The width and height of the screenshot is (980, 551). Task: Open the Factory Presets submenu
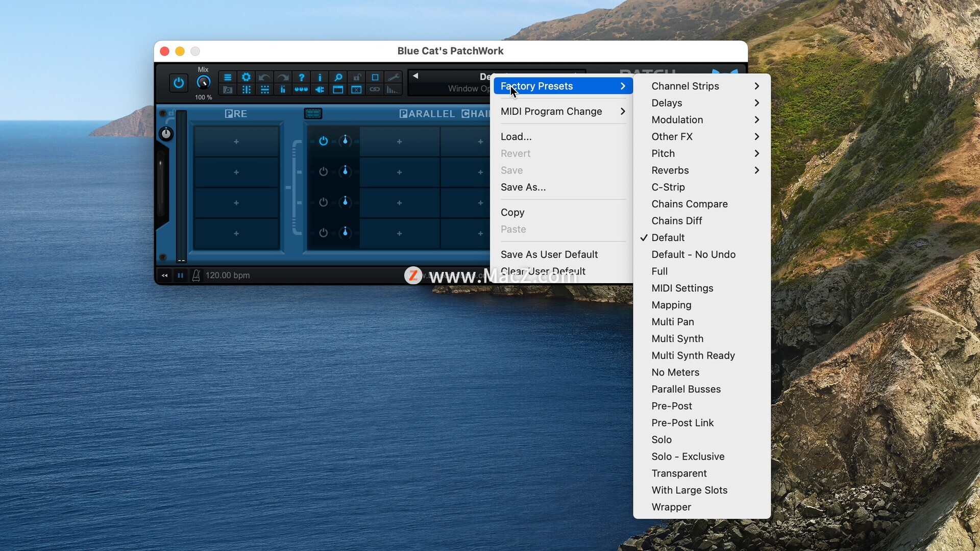[563, 86]
